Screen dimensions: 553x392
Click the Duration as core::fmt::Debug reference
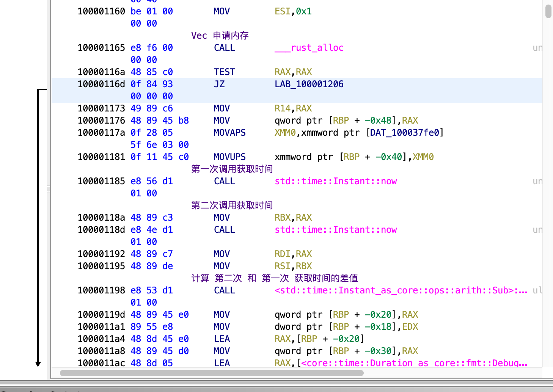pyautogui.click(x=414, y=363)
